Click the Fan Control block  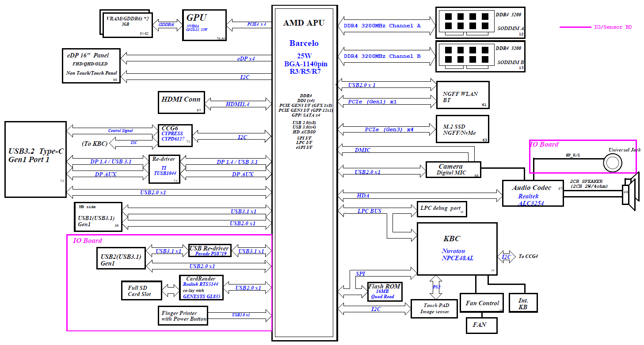[482, 303]
